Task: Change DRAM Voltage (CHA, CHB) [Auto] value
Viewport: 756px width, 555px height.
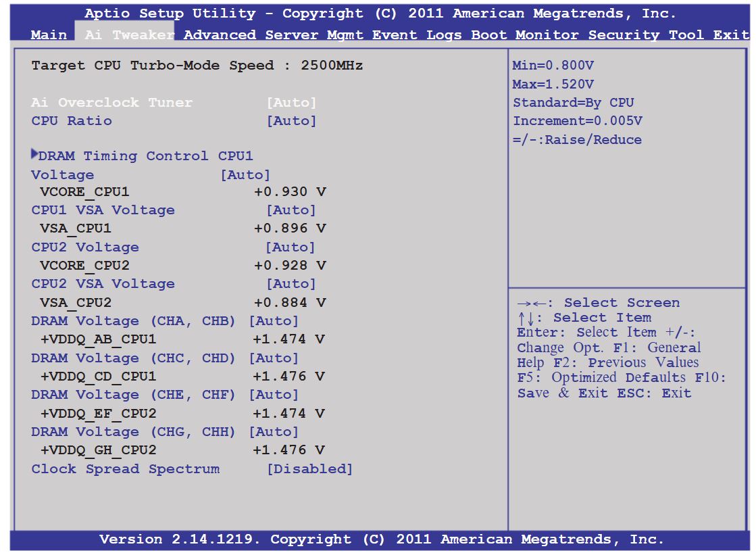Action: (274, 321)
